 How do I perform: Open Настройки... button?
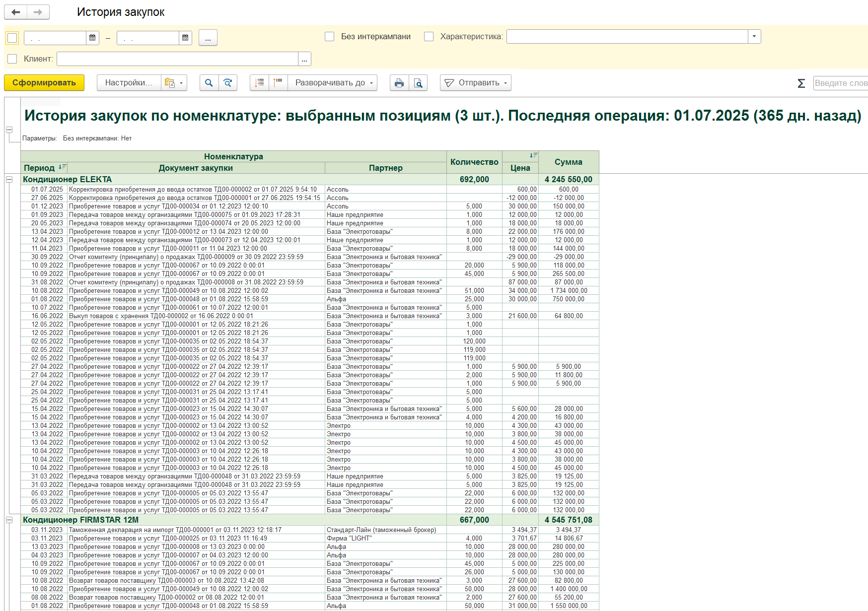pyautogui.click(x=129, y=83)
